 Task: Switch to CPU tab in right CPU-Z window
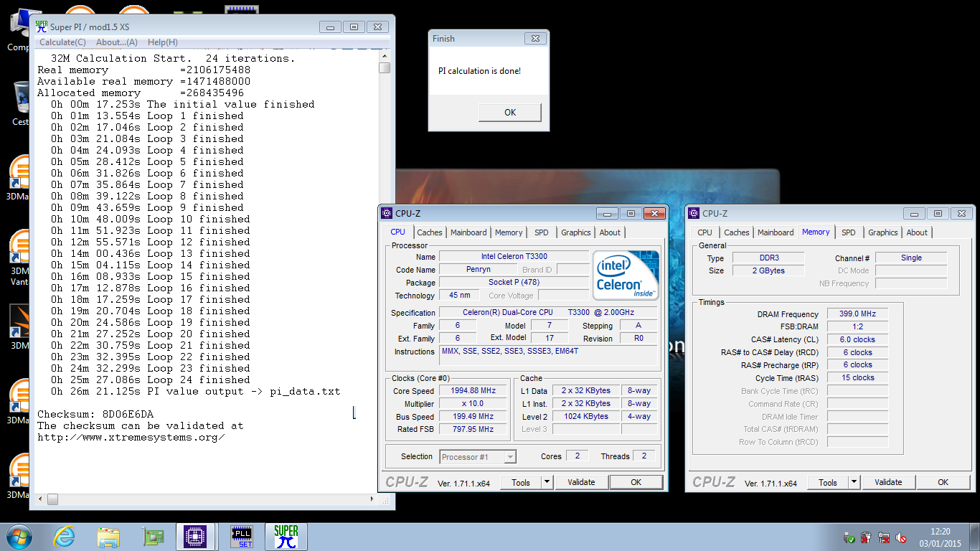click(x=705, y=232)
